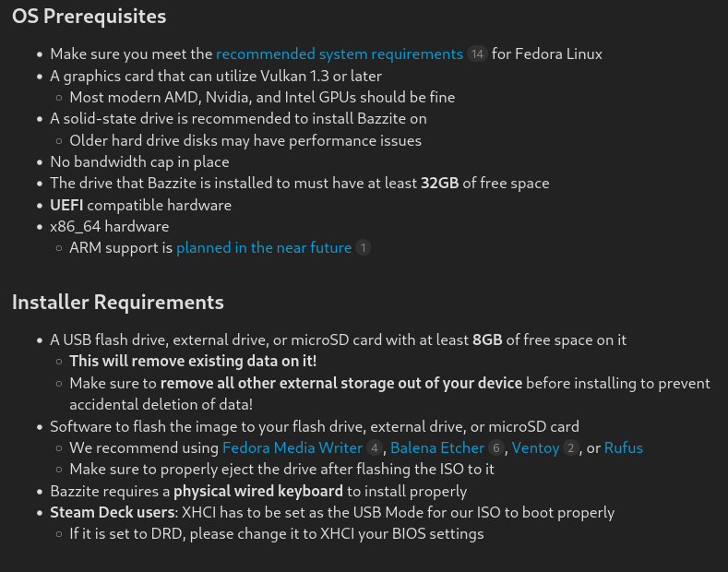This screenshot has height=572, width=728.
Task: Click the OS Prerequisites heading
Action: point(90,16)
